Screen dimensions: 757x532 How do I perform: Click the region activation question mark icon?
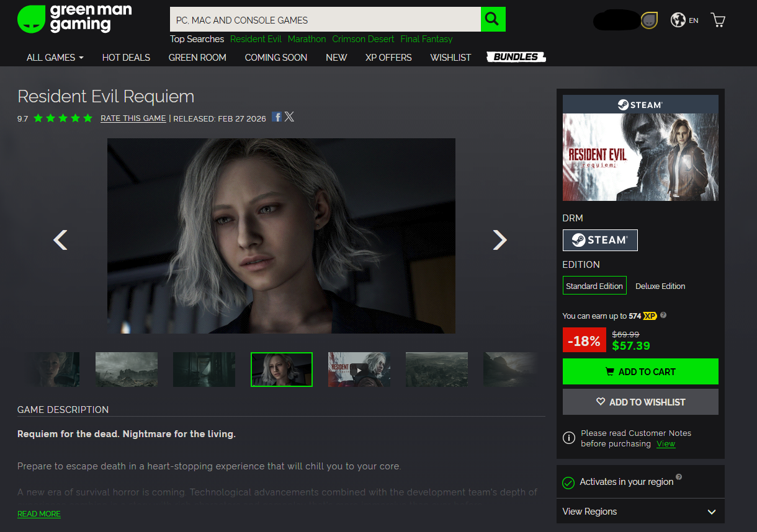pos(679,477)
